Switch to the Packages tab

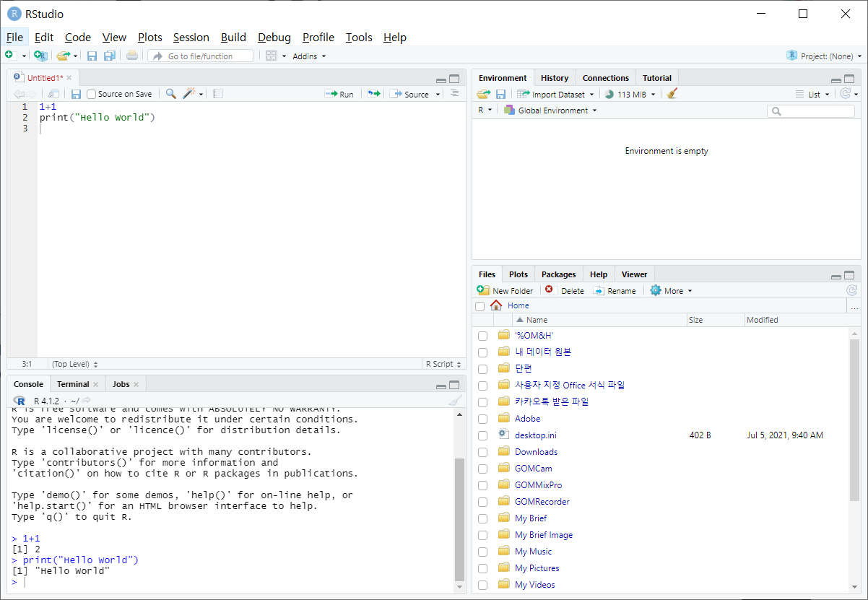[559, 274]
